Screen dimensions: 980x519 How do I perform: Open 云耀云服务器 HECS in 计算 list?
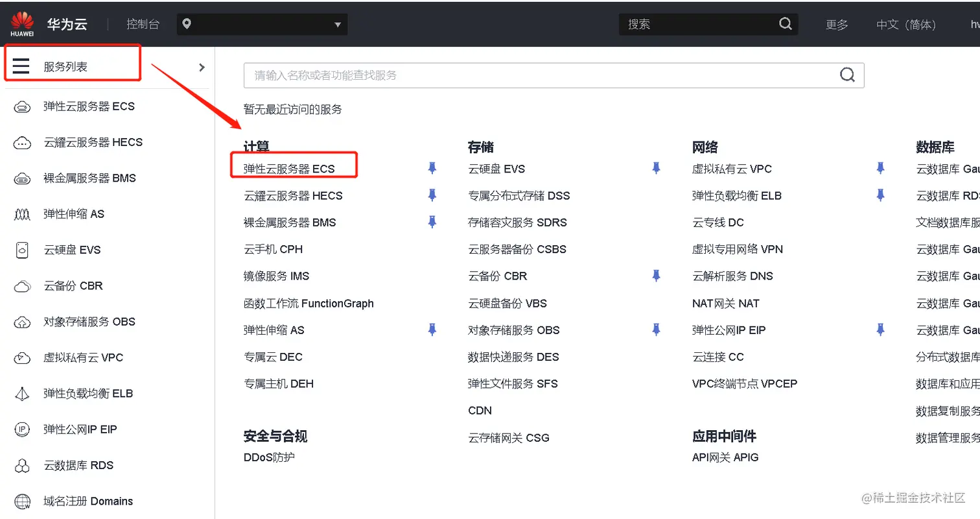[x=293, y=195]
